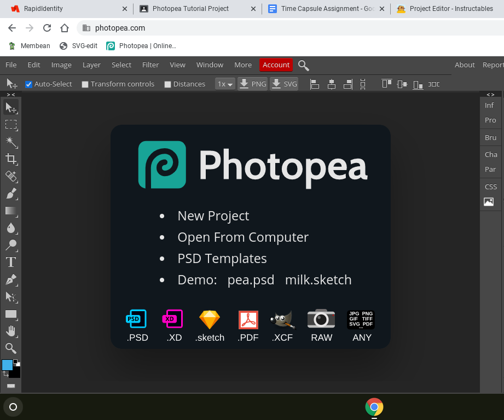Align bottom edges icon in options bar
The image size is (504, 420).
(418, 84)
